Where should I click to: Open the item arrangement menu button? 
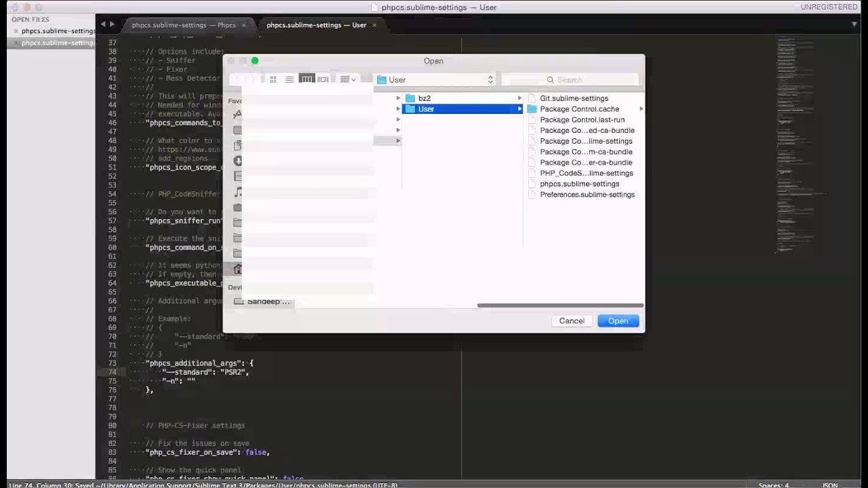(348, 79)
